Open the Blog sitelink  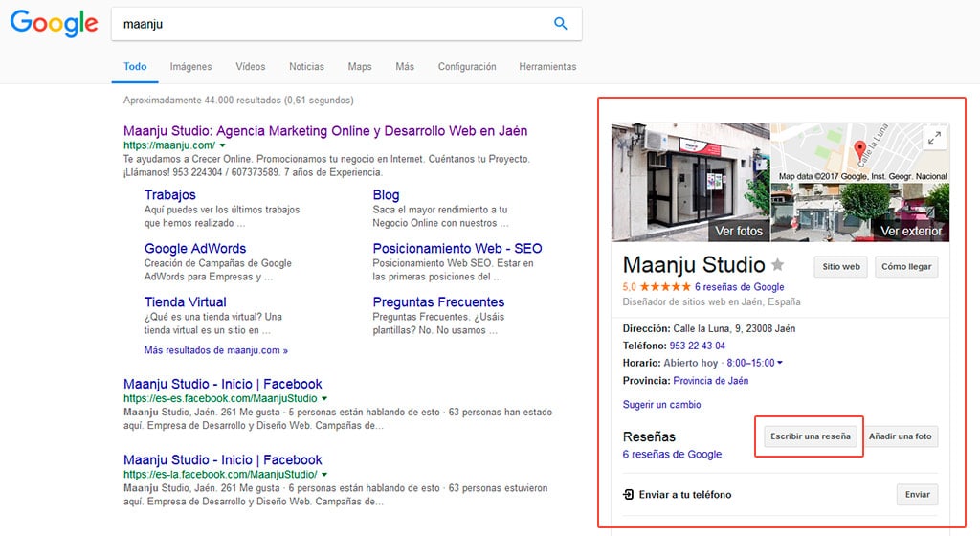[x=387, y=195]
